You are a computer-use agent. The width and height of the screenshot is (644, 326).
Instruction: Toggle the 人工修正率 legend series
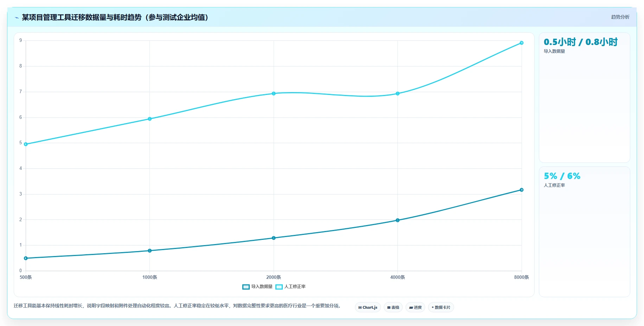point(291,287)
